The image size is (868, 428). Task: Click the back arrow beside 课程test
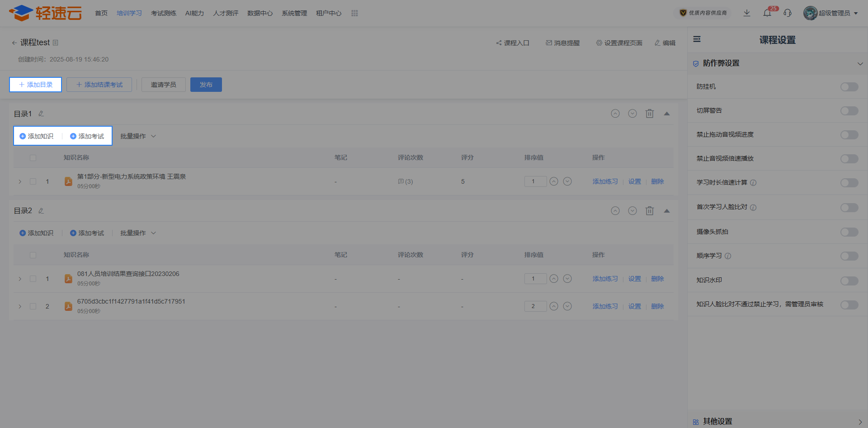pyautogui.click(x=14, y=43)
